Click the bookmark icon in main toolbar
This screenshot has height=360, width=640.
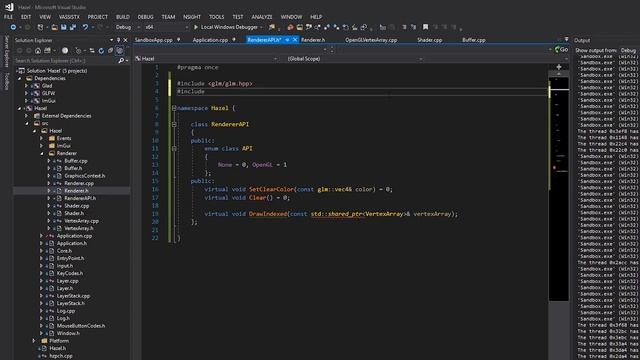(x=425, y=27)
